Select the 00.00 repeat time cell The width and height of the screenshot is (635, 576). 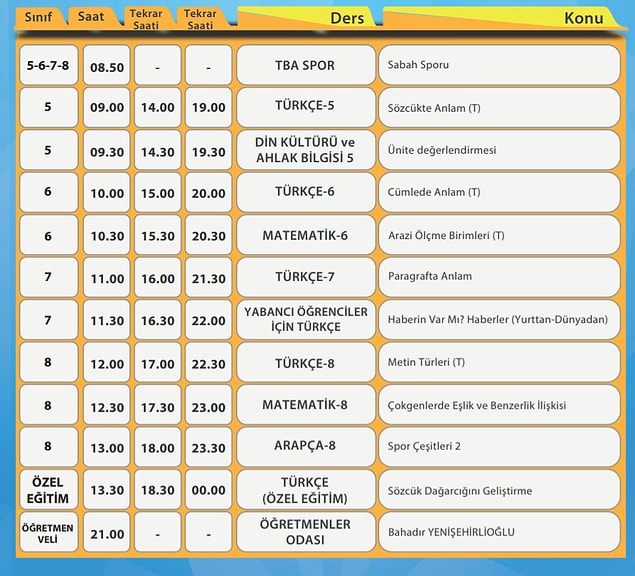click(x=209, y=489)
